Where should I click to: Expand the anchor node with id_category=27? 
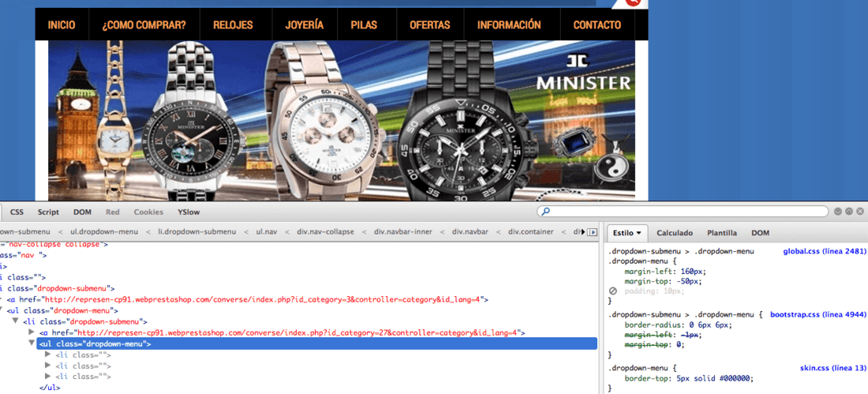pos(32,332)
